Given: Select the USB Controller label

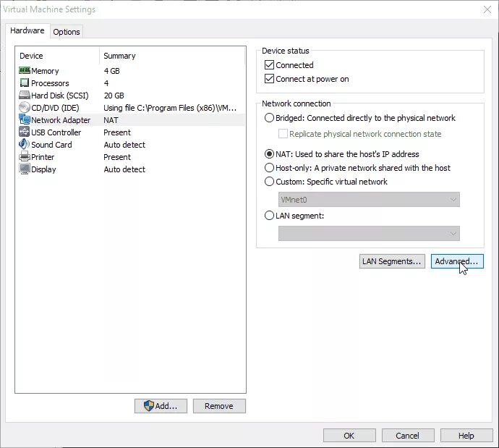Looking at the screenshot, I should click(56, 132).
